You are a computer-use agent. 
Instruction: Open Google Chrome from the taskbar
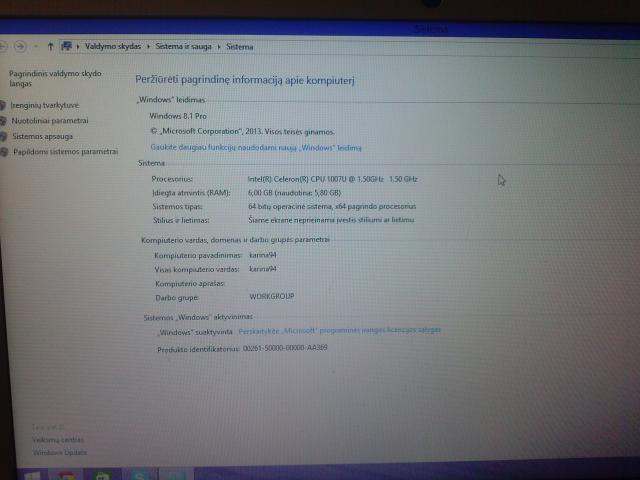pos(67,475)
